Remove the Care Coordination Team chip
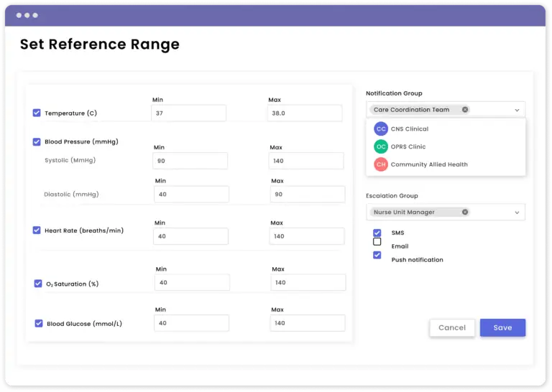Viewport: 552px width, 392px height. (465, 110)
